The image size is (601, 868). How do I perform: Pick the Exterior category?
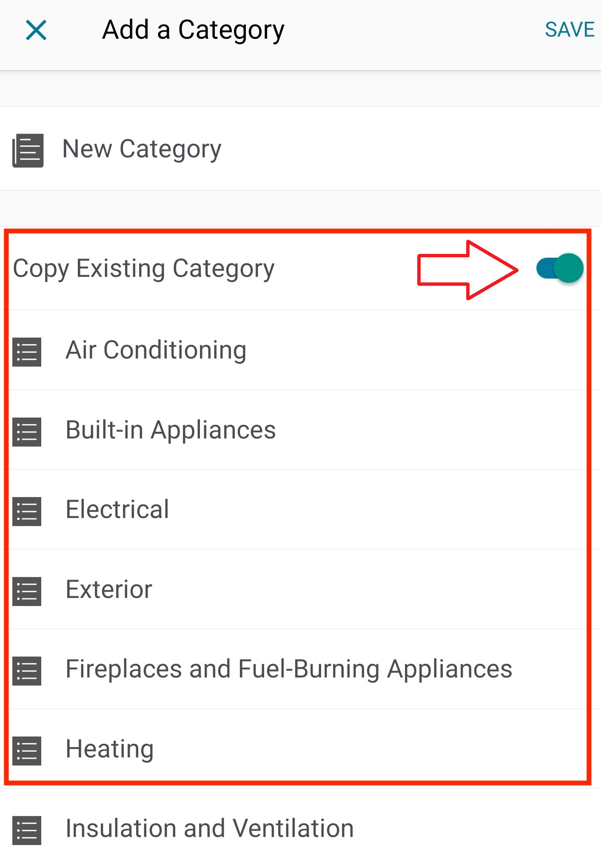pyautogui.click(x=109, y=589)
